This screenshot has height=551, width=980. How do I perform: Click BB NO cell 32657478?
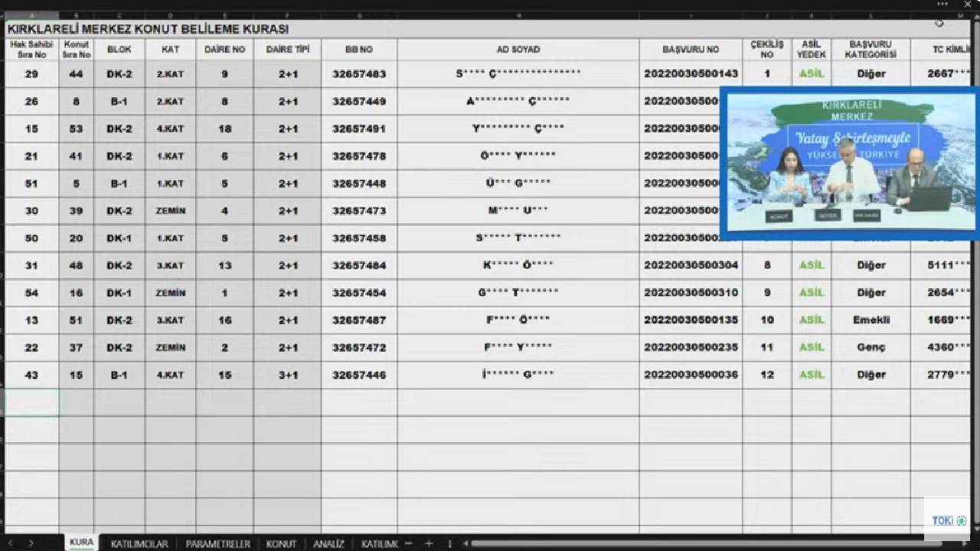tap(359, 156)
